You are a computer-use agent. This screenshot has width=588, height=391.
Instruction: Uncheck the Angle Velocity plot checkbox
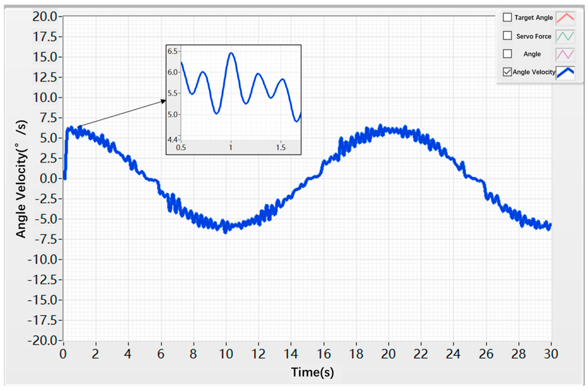pyautogui.click(x=507, y=72)
